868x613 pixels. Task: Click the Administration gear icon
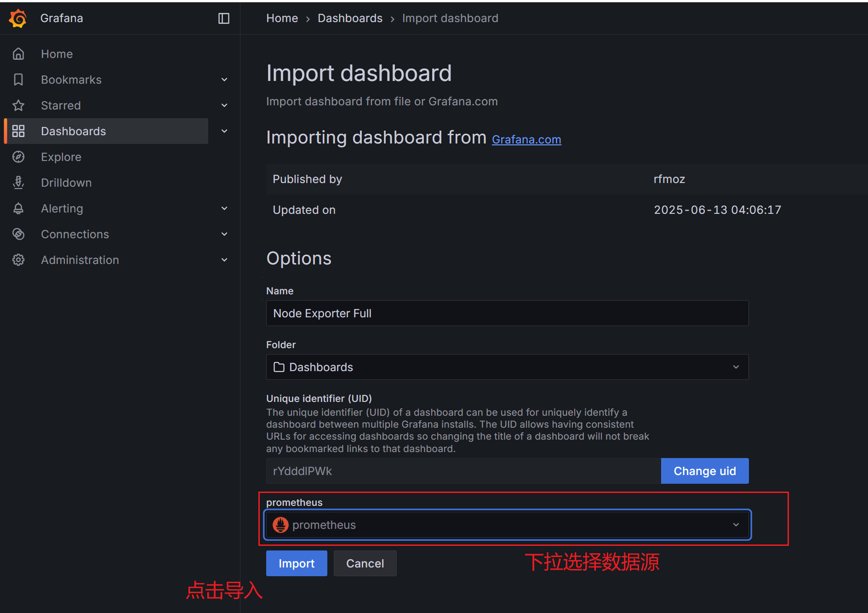[x=18, y=260]
